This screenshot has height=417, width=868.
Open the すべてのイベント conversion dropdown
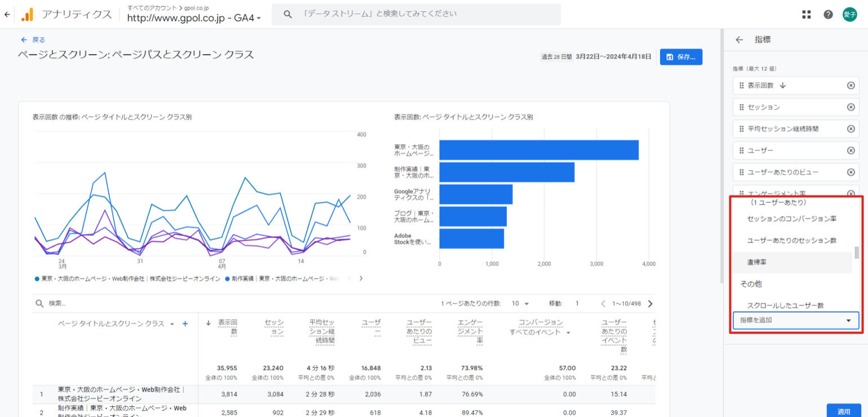pyautogui.click(x=541, y=332)
